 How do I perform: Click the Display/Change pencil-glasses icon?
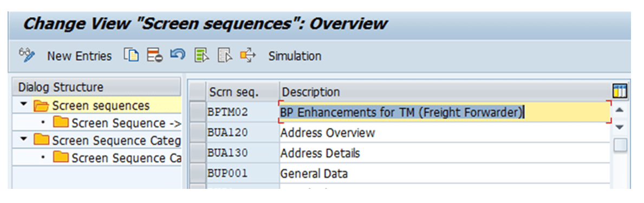pyautogui.click(x=27, y=55)
